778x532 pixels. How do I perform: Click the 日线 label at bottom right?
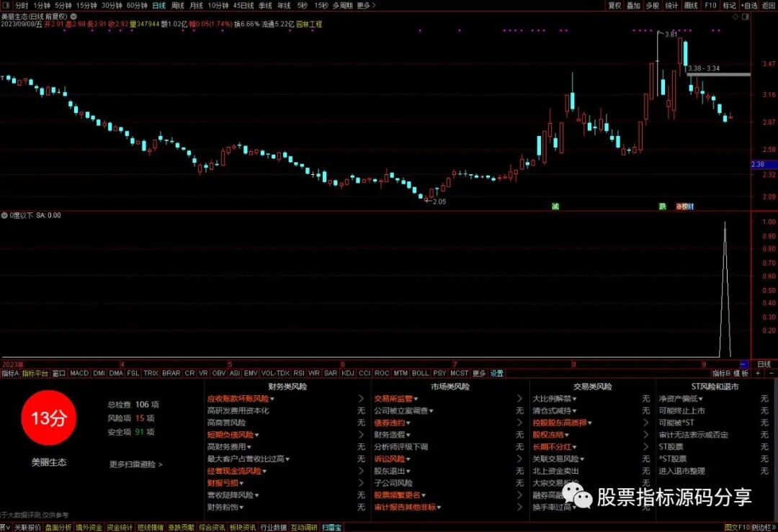click(x=764, y=364)
